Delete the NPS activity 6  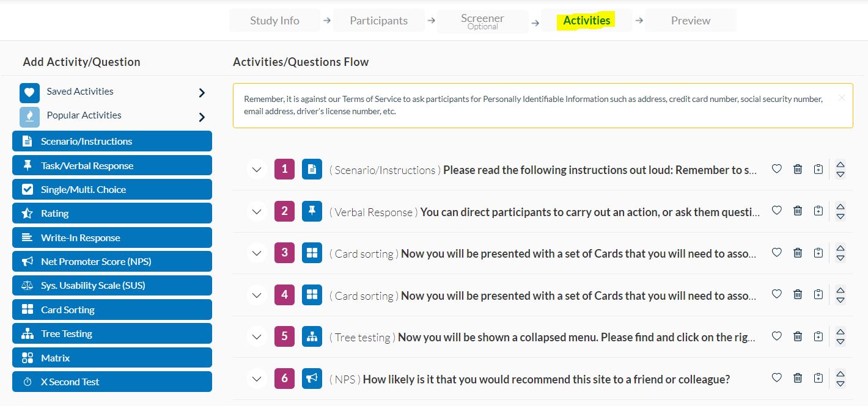[798, 378]
